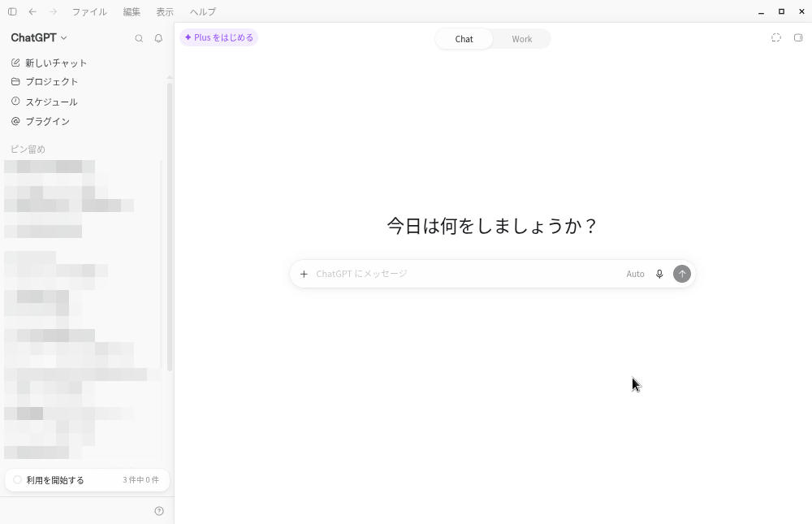The width and height of the screenshot is (812, 524).
Task: Click the sidebar vertical scrollbar
Action: point(170,226)
